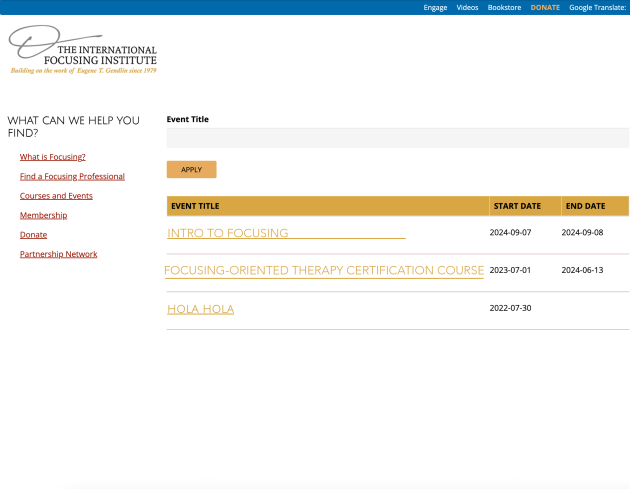Sort by the EVENT TITLE column header
630x489 pixels.
click(195, 206)
